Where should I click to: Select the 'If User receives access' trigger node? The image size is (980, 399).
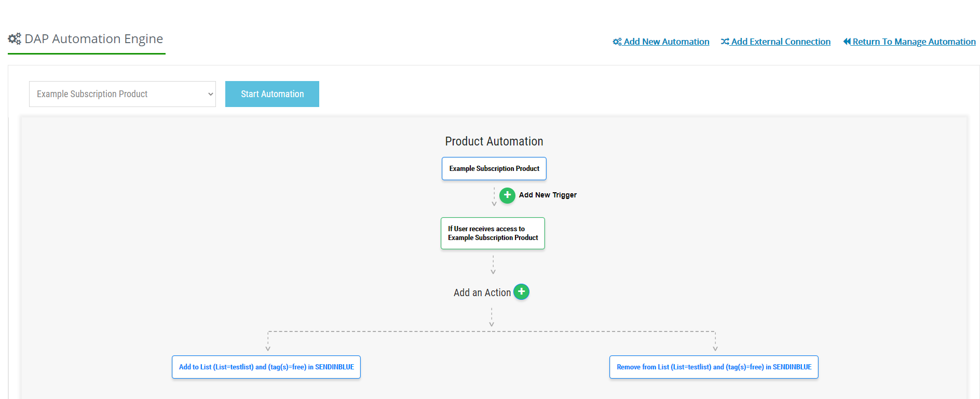(493, 233)
